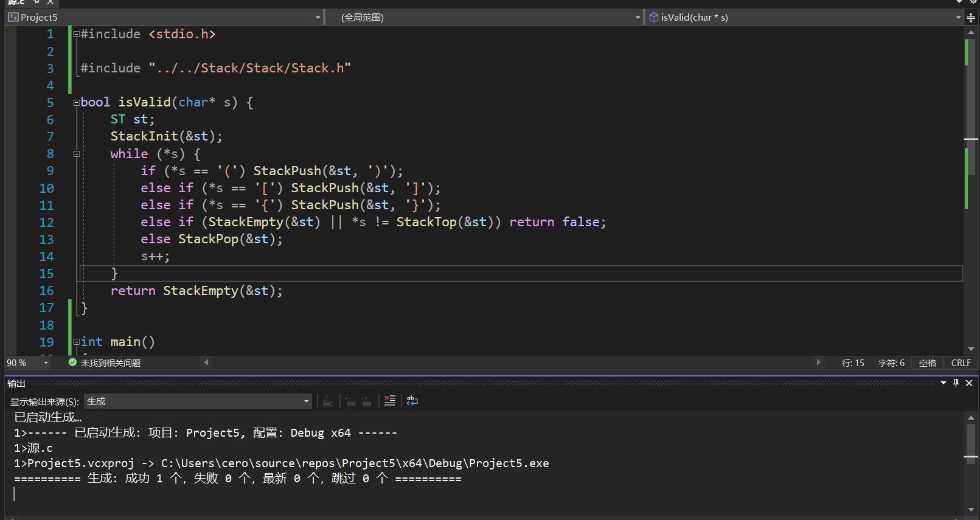Click the Project5.exe output path line
The image size is (980, 520).
pos(281,463)
